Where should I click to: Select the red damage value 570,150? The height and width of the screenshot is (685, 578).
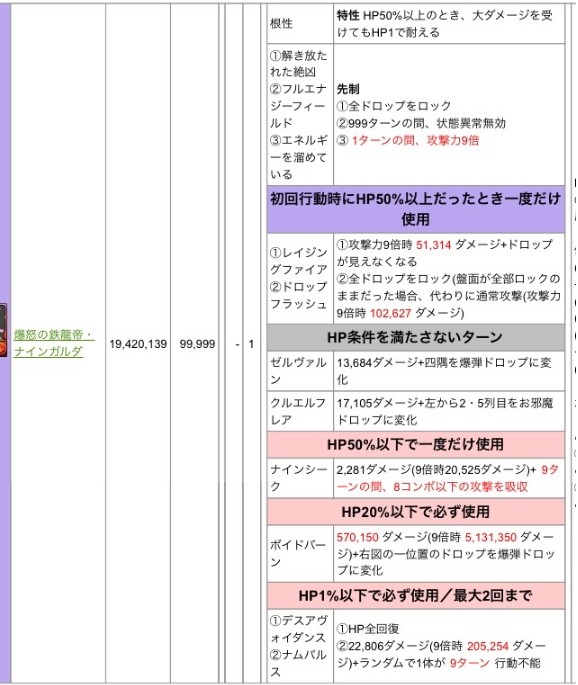coord(357,537)
